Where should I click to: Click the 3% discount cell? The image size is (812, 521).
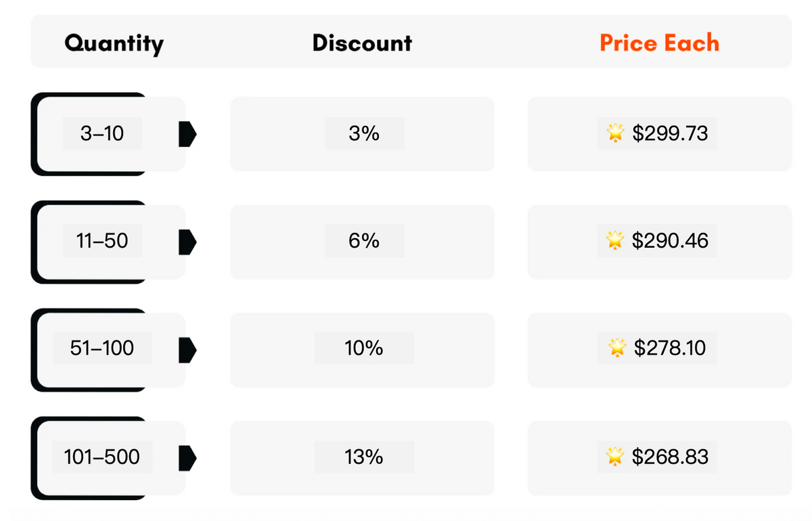click(364, 134)
